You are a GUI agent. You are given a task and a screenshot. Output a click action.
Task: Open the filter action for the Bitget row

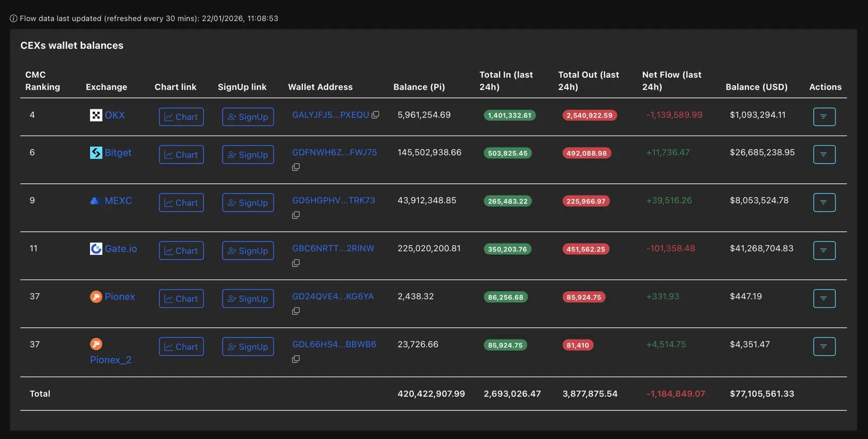pyautogui.click(x=824, y=155)
